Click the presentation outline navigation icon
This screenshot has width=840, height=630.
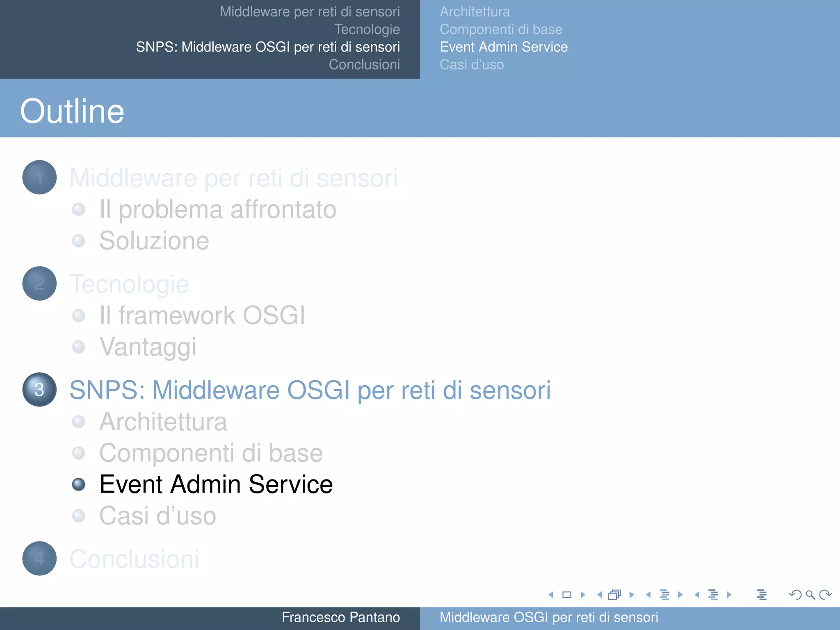coord(762,594)
